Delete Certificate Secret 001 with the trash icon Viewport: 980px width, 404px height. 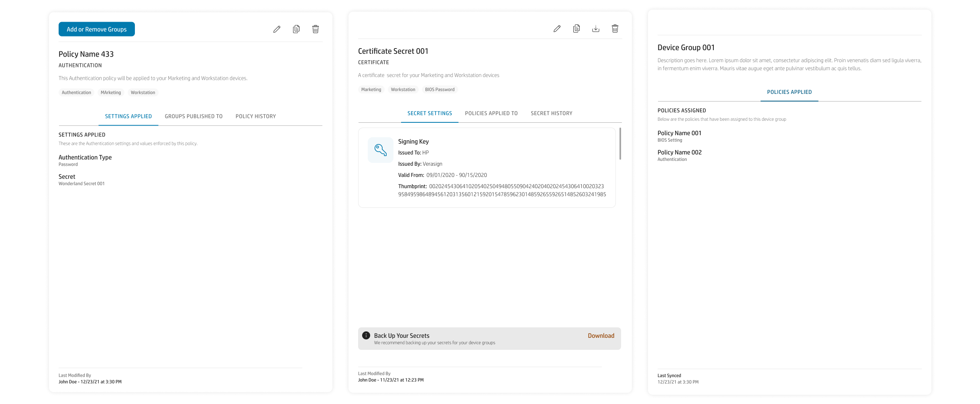coord(615,28)
